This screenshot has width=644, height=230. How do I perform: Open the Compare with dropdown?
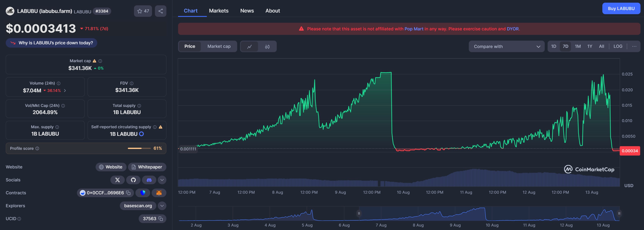pos(506,47)
